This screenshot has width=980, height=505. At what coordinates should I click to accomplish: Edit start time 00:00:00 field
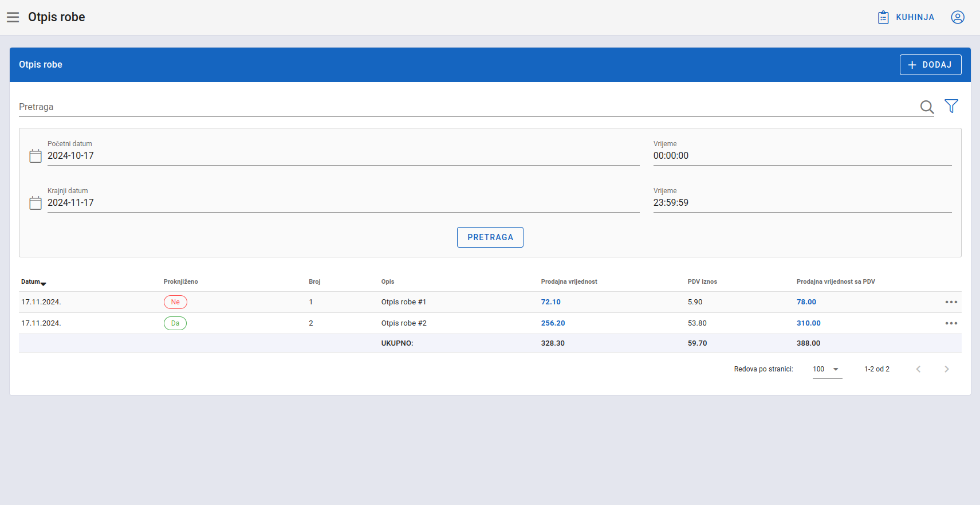802,156
